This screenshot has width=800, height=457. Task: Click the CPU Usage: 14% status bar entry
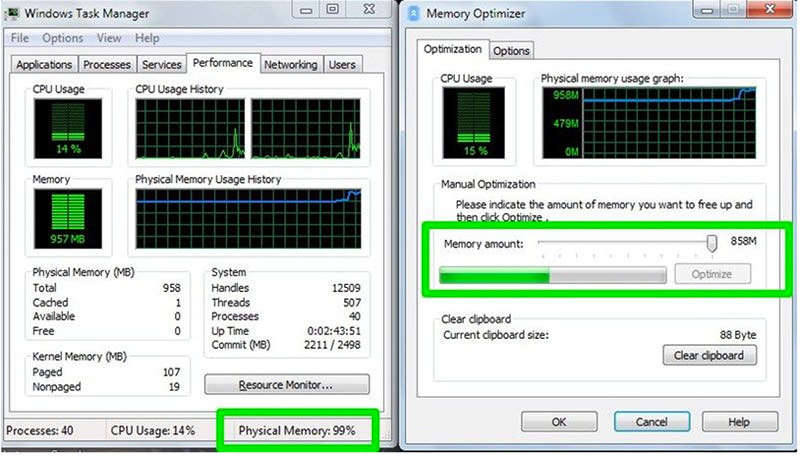tap(153, 430)
